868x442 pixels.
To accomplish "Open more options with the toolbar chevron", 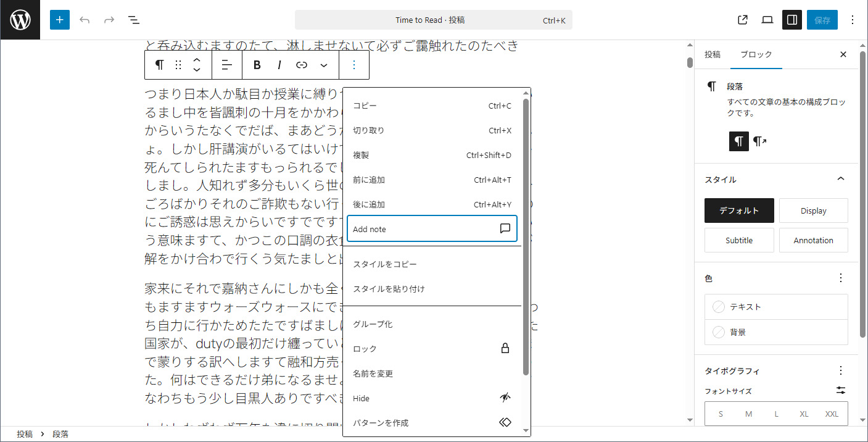I will 324,65.
